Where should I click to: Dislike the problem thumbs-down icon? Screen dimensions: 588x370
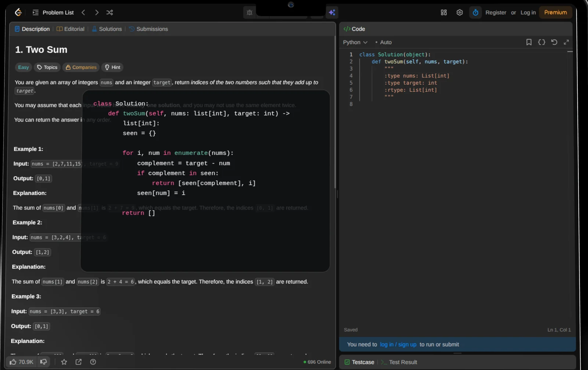43,362
